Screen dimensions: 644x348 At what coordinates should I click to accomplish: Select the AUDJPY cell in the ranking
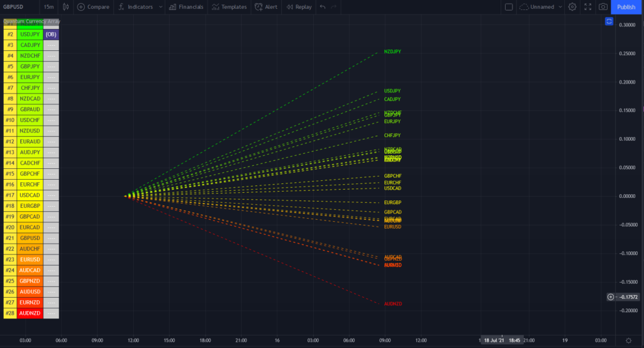[x=30, y=152]
